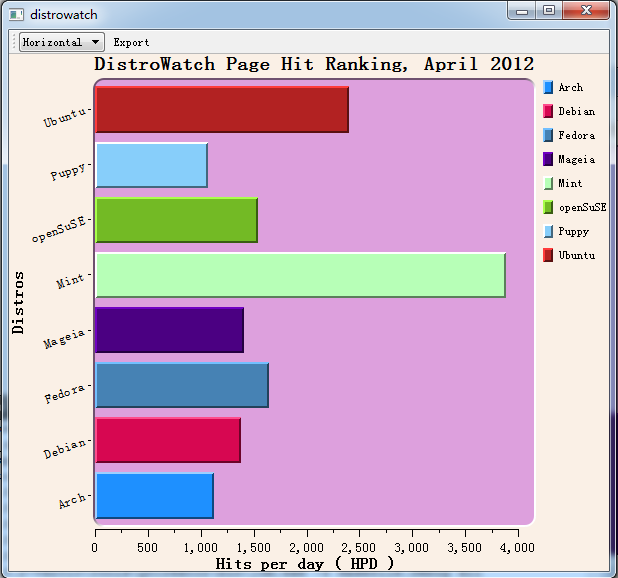Select the Debian bar in the chart
Image resolution: width=618 pixels, height=578 pixels.
168,440
